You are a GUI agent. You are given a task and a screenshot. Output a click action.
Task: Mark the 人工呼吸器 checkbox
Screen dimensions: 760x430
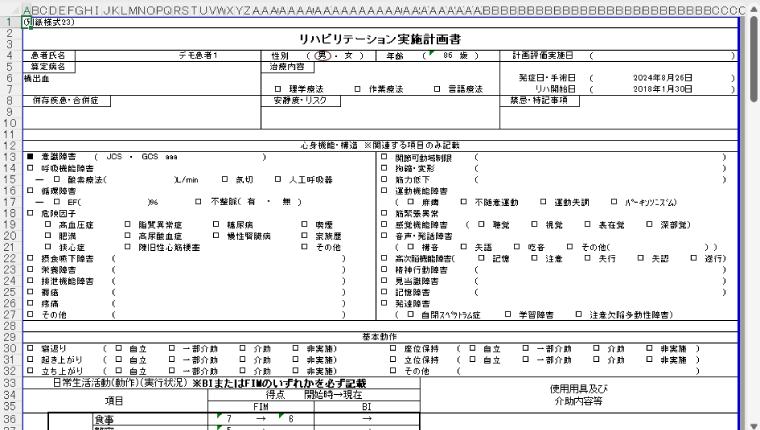point(278,179)
